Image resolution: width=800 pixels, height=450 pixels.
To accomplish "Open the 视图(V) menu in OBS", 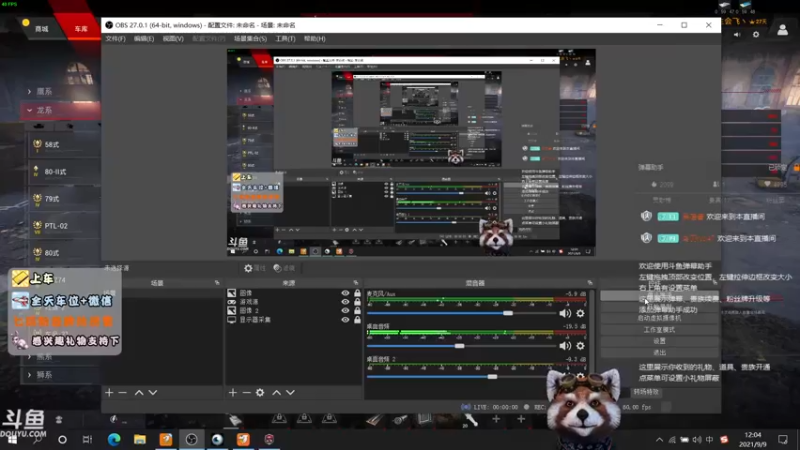I will [x=173, y=39].
